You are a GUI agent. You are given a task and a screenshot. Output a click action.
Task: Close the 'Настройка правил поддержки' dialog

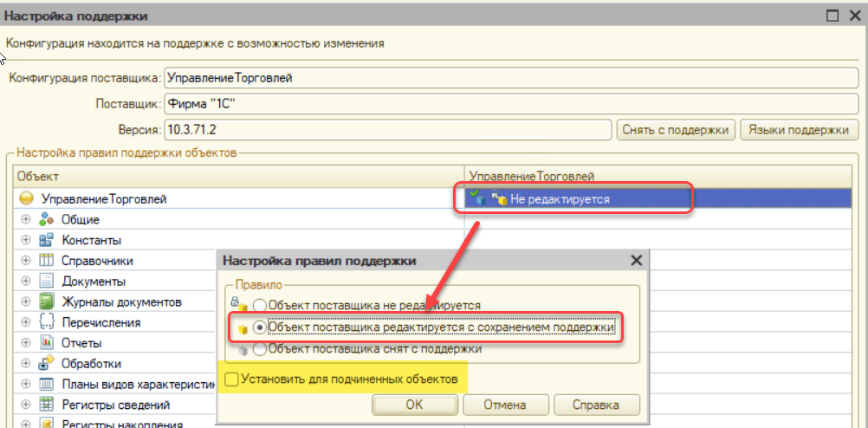(x=637, y=261)
